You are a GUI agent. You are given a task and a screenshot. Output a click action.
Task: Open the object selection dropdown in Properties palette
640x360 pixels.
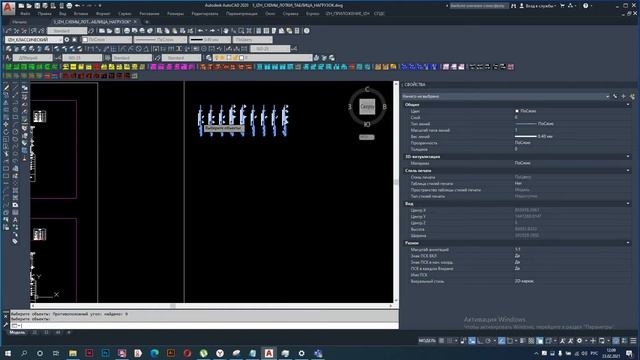tap(506, 96)
